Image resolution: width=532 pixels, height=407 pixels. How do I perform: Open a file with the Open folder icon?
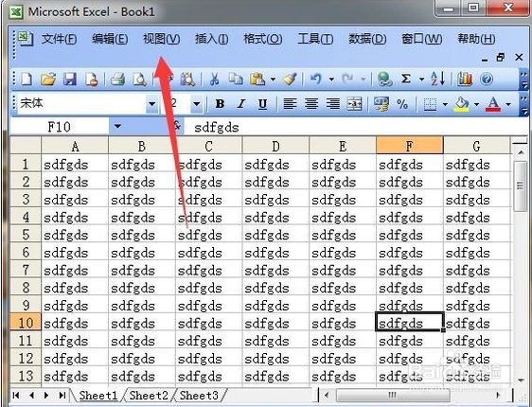48,80
